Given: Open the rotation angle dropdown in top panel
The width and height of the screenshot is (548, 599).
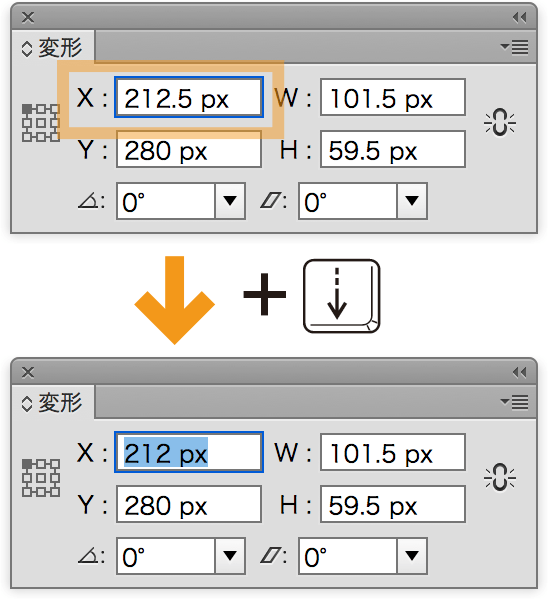Looking at the screenshot, I should pos(230,201).
